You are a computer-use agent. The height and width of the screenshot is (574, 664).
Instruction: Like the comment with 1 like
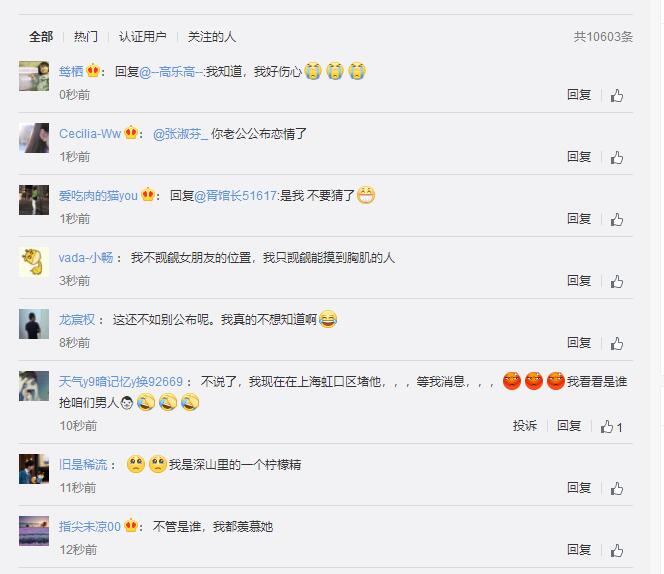coord(611,427)
